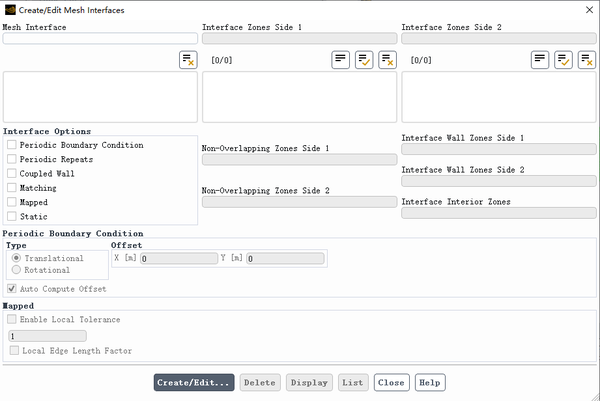
Task: Click the Close button at the bottom
Action: (391, 382)
